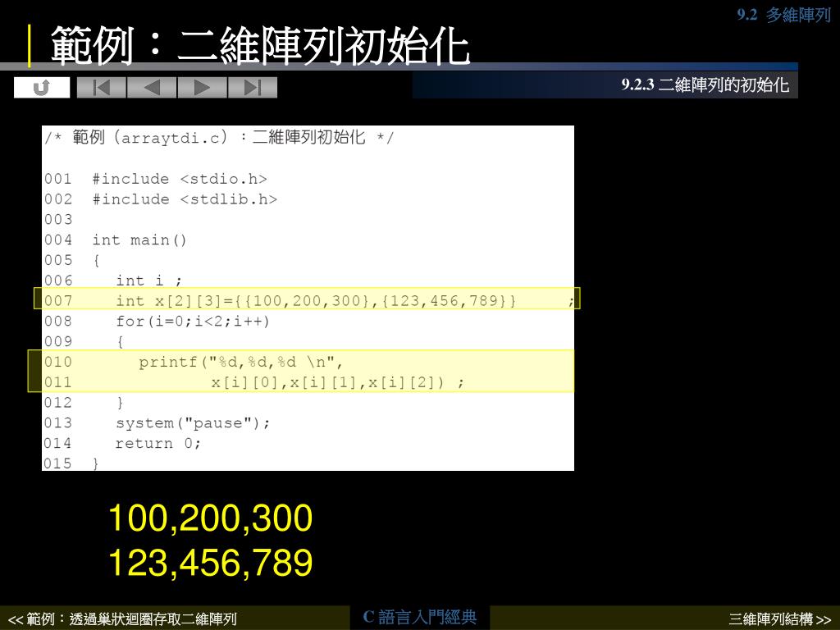The width and height of the screenshot is (840, 630).
Task: Click highlighted line 010 printf statement
Action: (x=194, y=362)
